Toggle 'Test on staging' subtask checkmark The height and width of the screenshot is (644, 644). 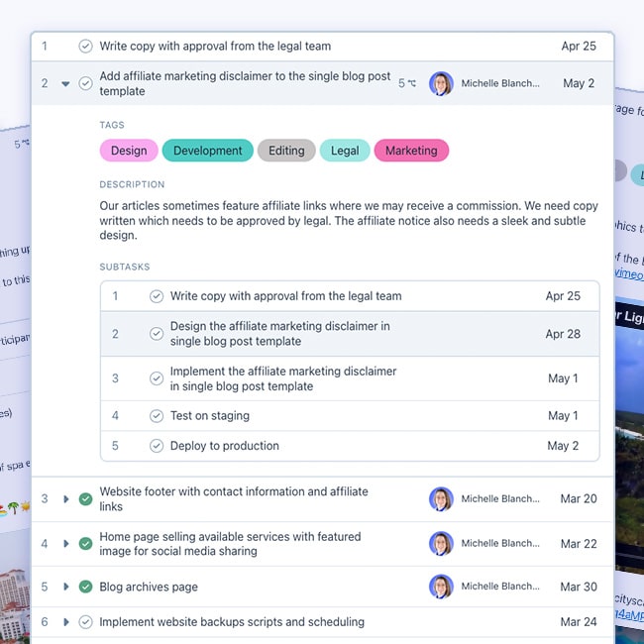coord(157,416)
